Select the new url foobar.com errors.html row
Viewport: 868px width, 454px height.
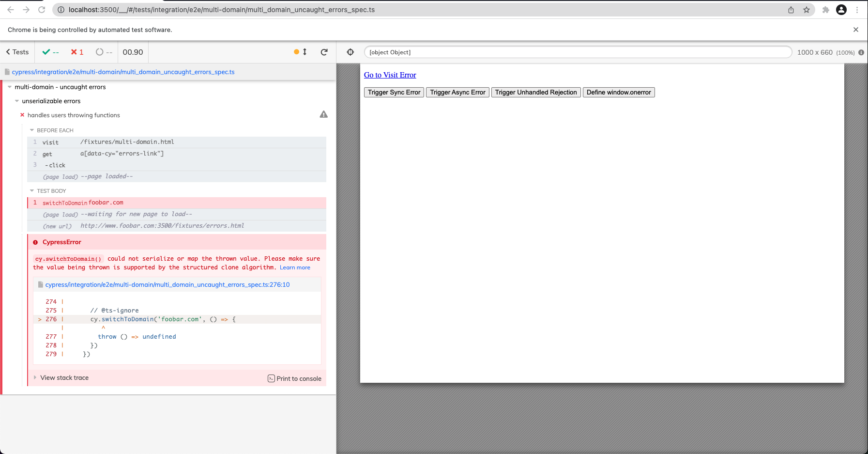click(177, 226)
